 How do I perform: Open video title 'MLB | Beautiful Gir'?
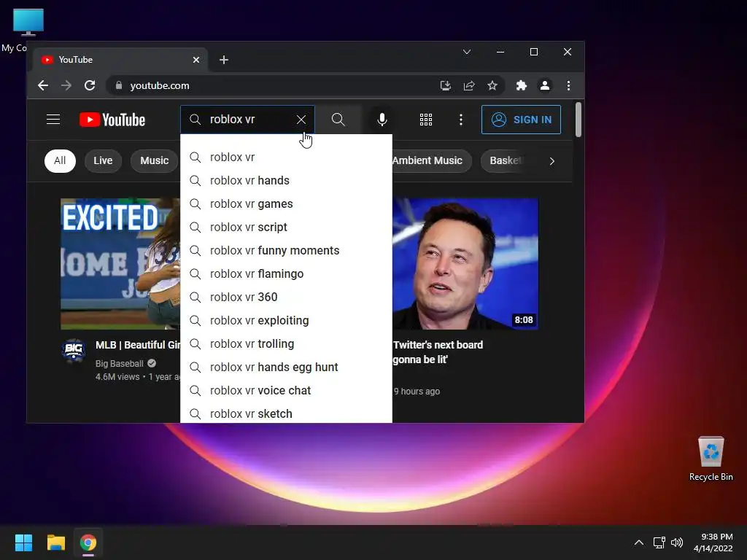pyautogui.click(x=138, y=345)
